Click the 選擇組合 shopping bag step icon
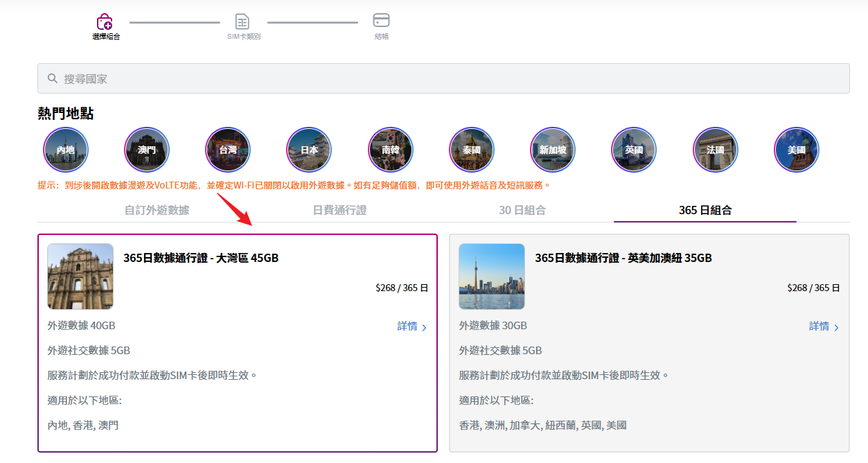Screen dimensions: 868x463 click(105, 21)
